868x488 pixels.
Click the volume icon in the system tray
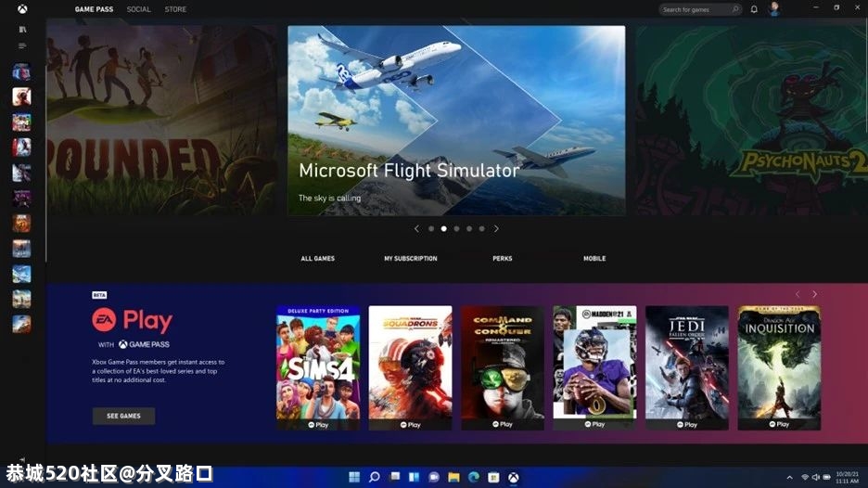pos(816,478)
